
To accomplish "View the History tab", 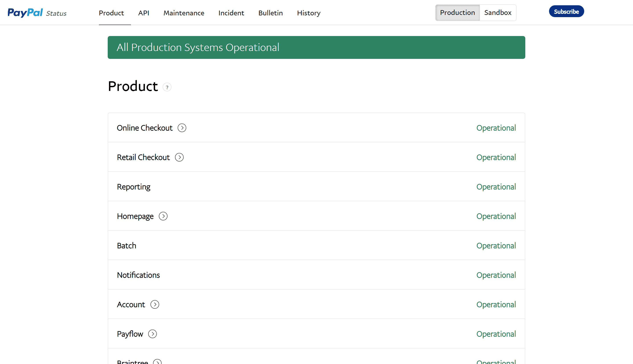I will pos(309,13).
